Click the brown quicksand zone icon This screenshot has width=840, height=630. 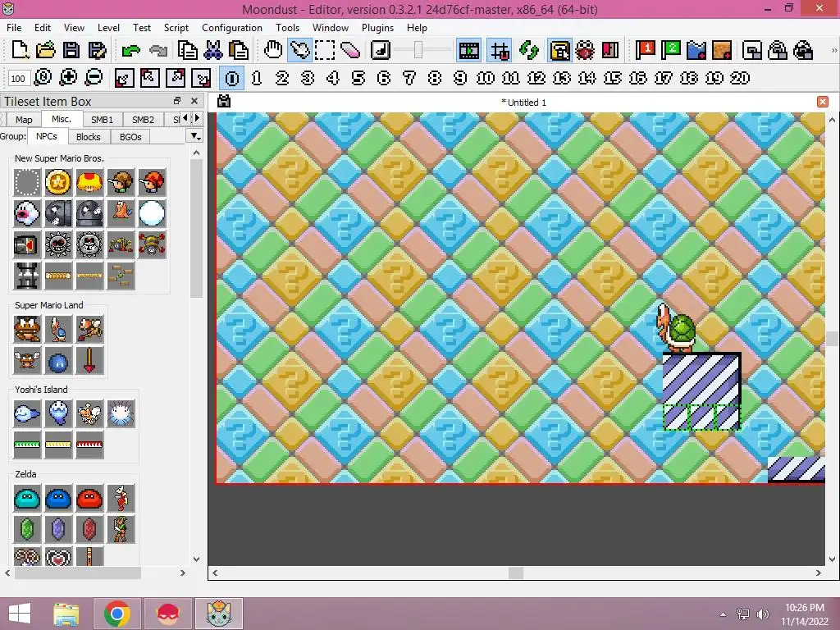[x=722, y=50]
